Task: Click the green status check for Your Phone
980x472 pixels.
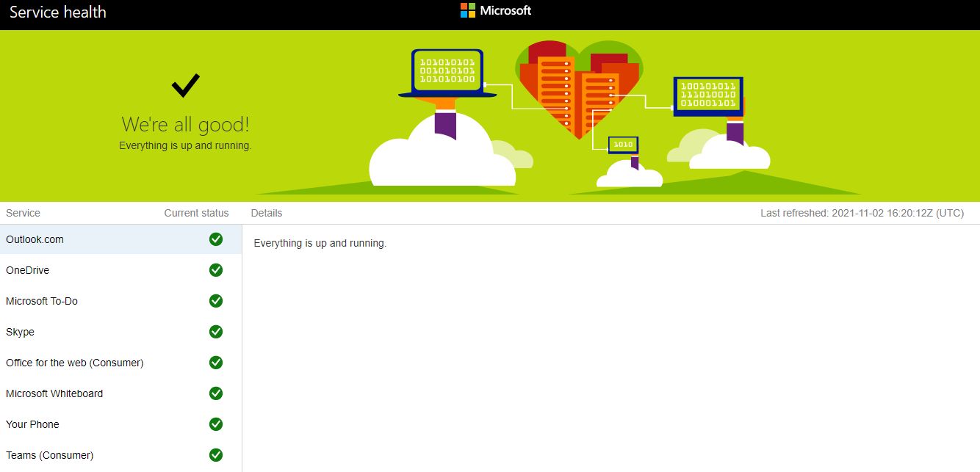Action: point(216,424)
